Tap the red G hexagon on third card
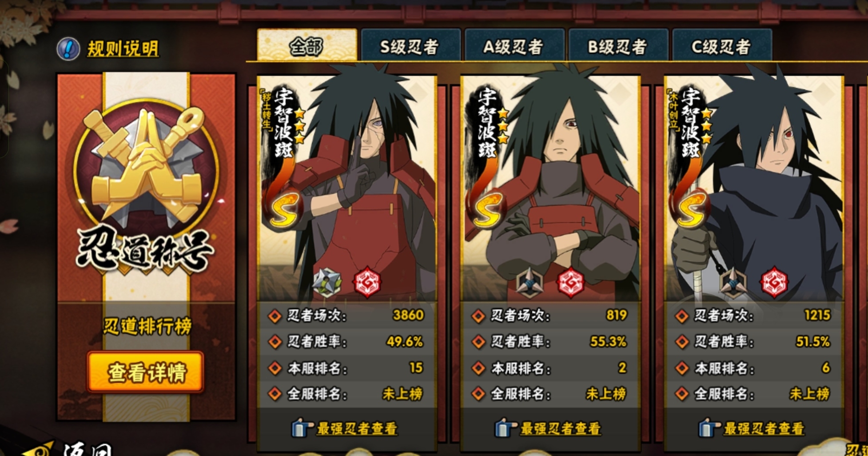 click(x=774, y=282)
